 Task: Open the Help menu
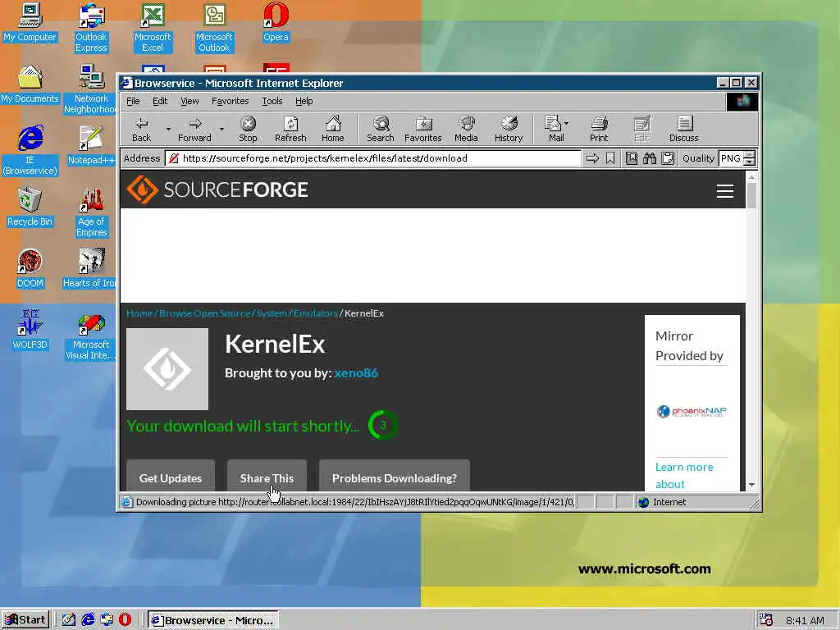(304, 101)
